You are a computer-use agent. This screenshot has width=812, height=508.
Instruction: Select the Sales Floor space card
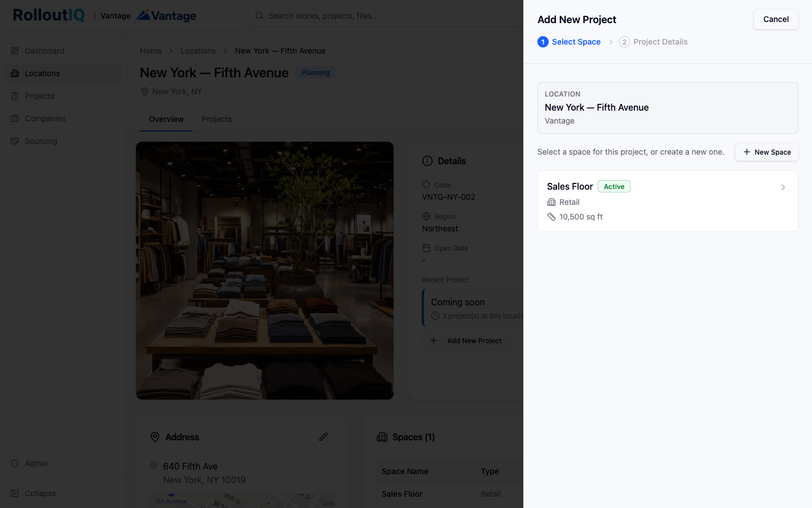point(668,201)
